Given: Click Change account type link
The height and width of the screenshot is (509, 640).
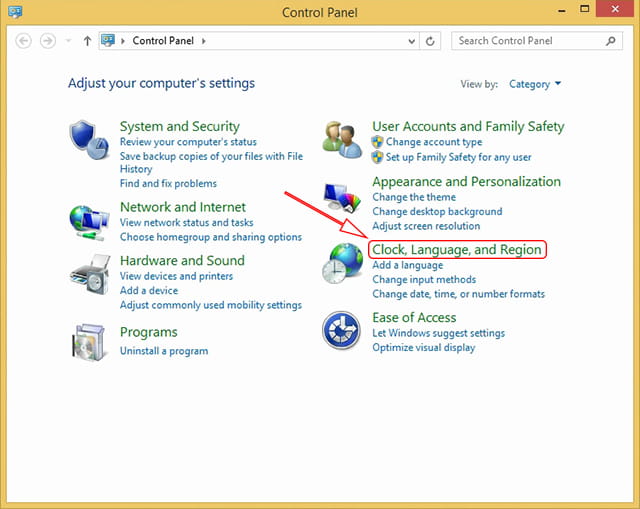Looking at the screenshot, I should pyautogui.click(x=434, y=142).
